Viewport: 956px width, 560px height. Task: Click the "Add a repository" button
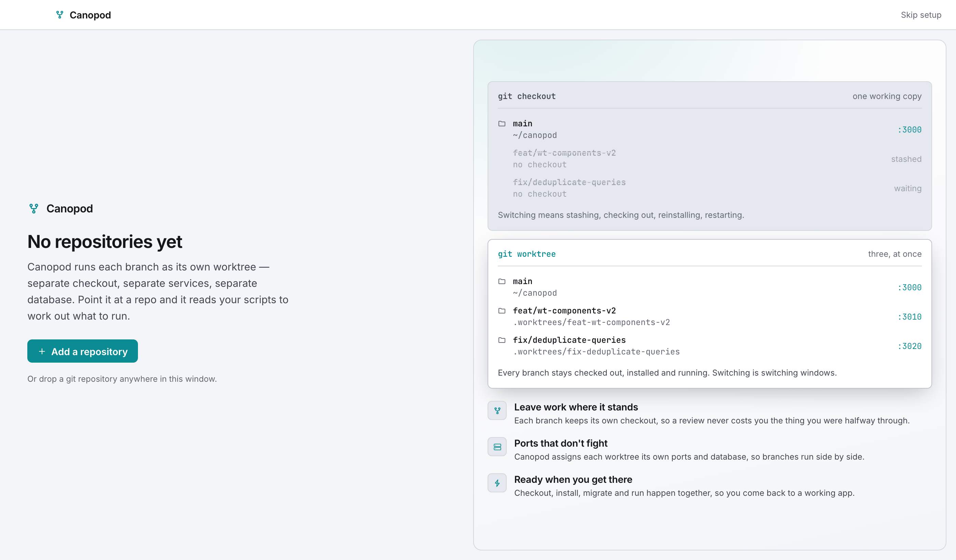(x=83, y=351)
